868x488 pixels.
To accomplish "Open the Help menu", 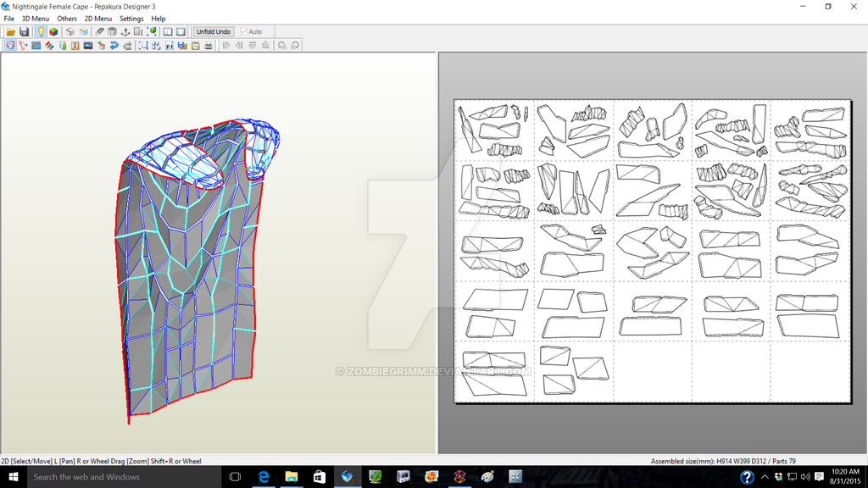I will (159, 19).
